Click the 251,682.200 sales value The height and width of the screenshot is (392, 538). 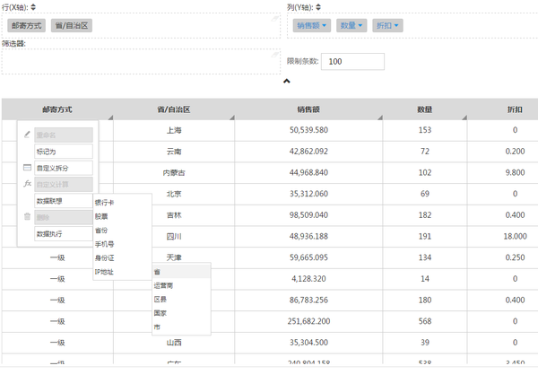(x=308, y=321)
